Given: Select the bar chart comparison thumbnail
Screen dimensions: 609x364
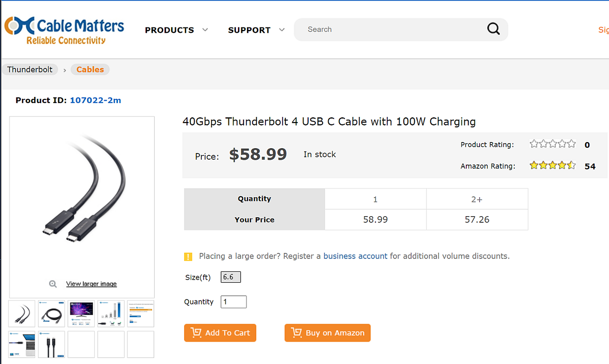Looking at the screenshot, I should click(x=111, y=314).
